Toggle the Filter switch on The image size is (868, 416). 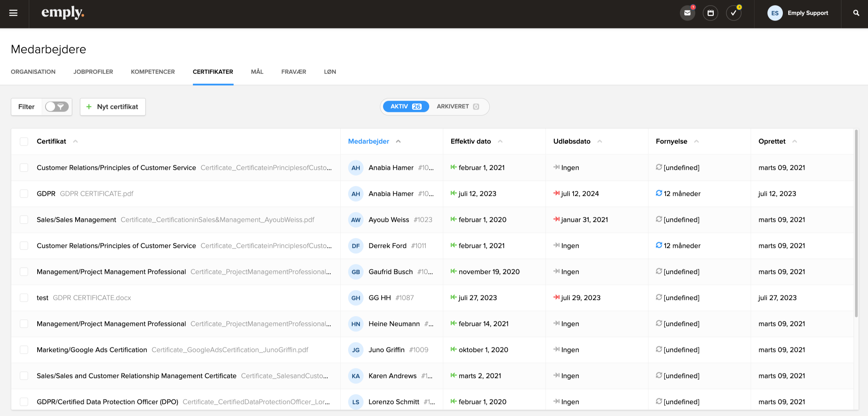click(57, 107)
